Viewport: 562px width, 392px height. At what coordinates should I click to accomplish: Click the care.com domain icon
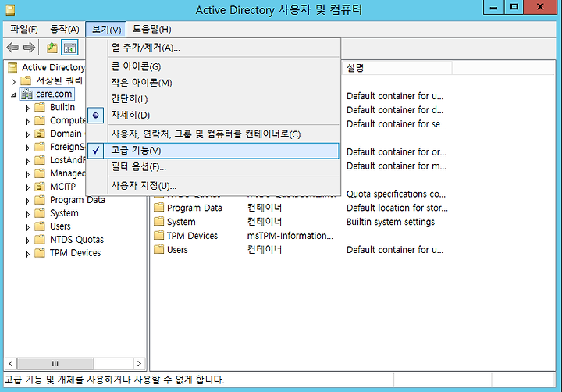click(x=27, y=94)
